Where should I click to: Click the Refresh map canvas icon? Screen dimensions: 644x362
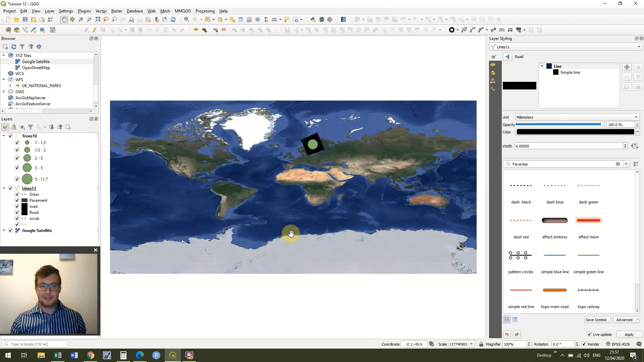[x=173, y=19]
